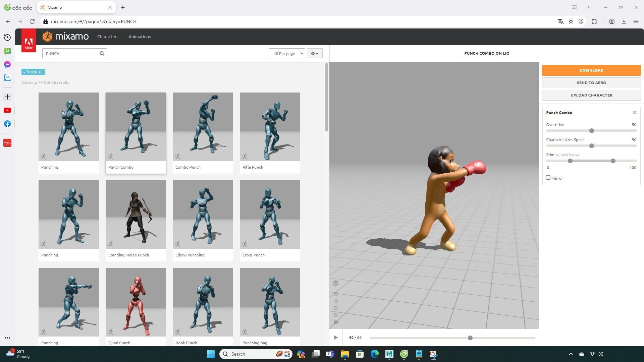Open the Animations tab
The width and height of the screenshot is (644, 362).
click(x=140, y=37)
